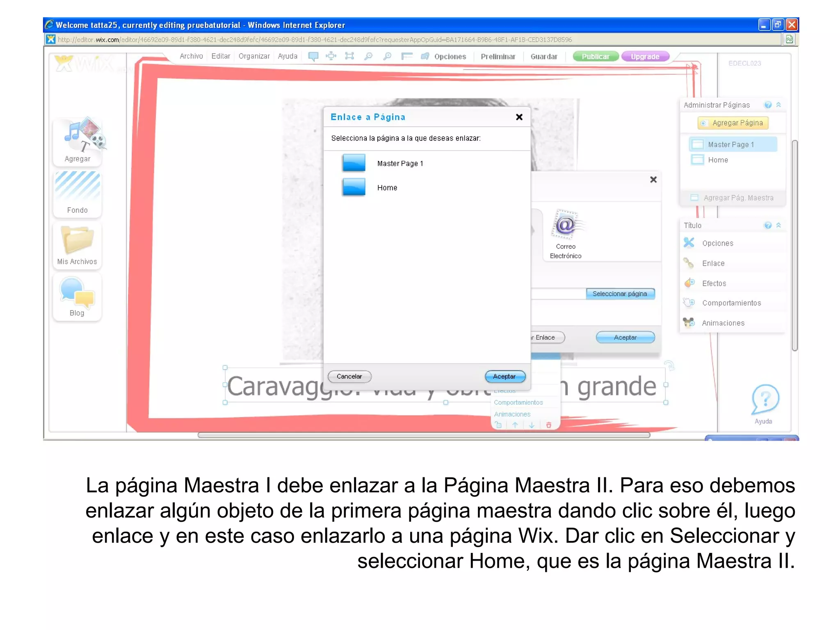Image resolution: width=840 pixels, height=630 pixels.
Task: Click the Opciones toolbar icon
Action: tap(425, 56)
